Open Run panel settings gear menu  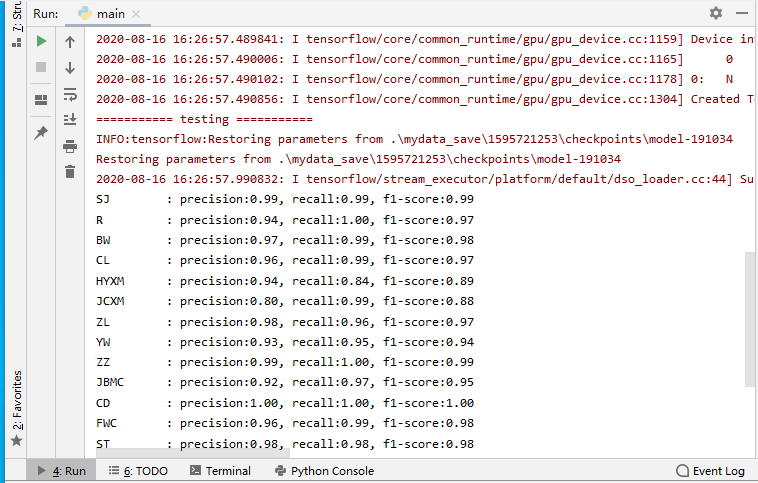(716, 13)
